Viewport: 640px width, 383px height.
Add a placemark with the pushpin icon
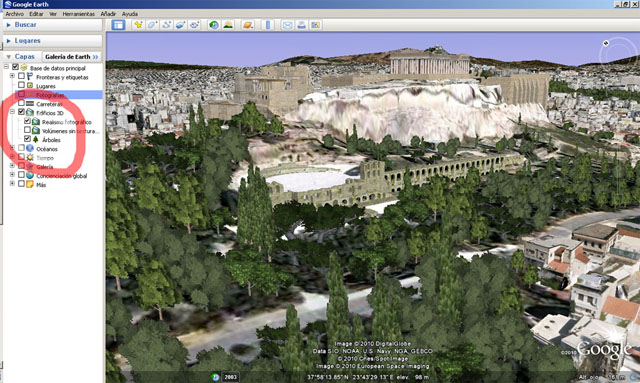(x=138, y=25)
